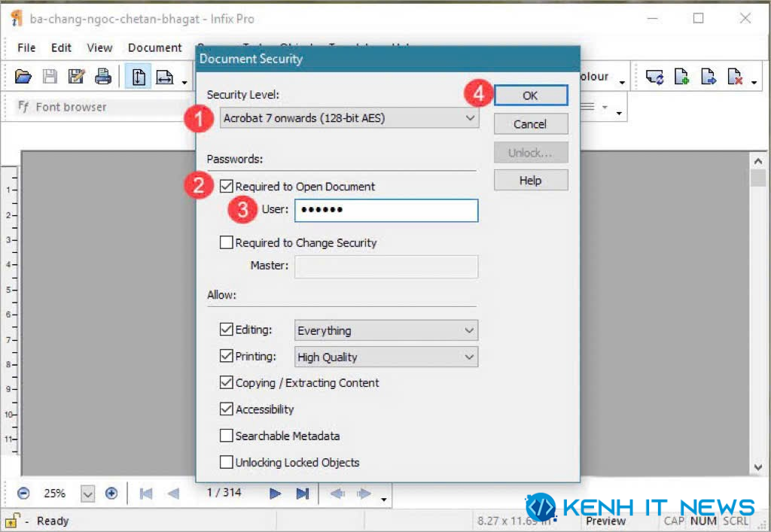771x532 pixels.
Task: Zoom out with the minus magnifier icon
Action: (x=23, y=493)
